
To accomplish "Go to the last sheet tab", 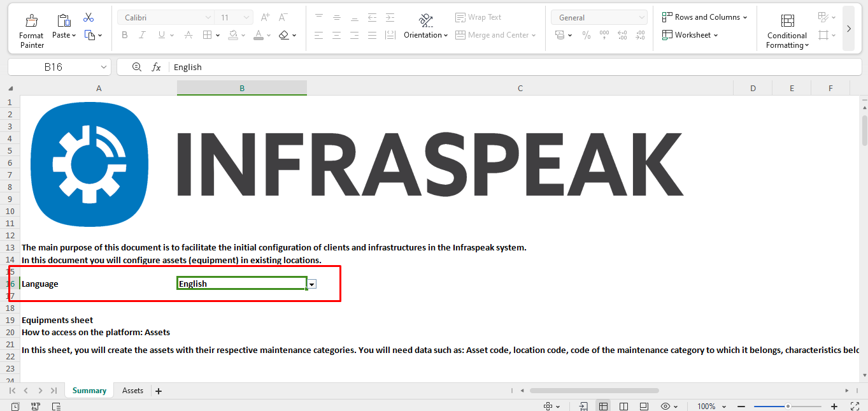I will pos(53,391).
